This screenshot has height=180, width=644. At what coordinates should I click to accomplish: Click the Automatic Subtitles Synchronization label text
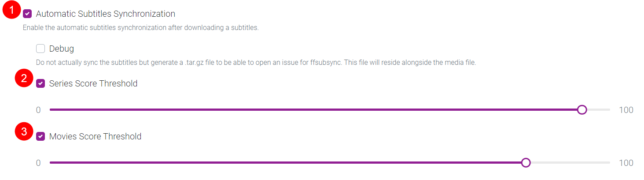[x=105, y=14]
